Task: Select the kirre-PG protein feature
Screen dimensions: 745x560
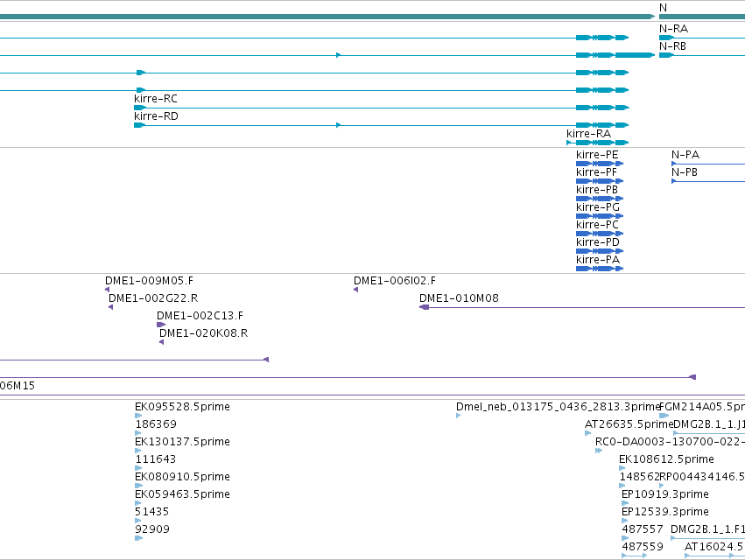Action: pyautogui.click(x=599, y=216)
